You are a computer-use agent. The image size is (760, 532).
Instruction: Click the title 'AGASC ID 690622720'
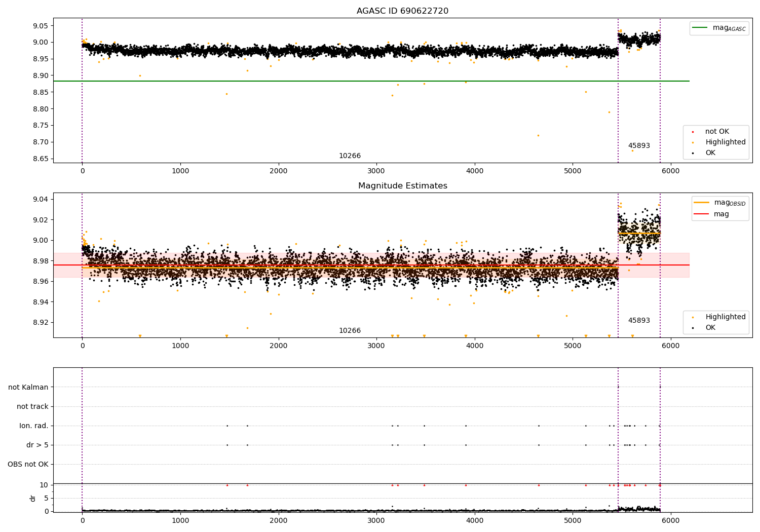[402, 11]
